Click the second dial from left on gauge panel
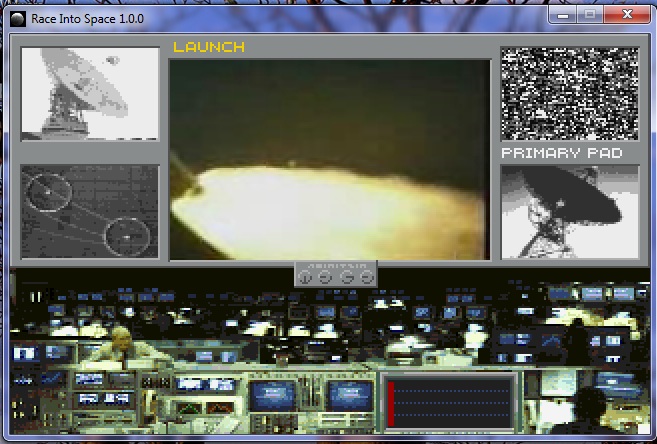The height and width of the screenshot is (444, 657). coord(325,277)
